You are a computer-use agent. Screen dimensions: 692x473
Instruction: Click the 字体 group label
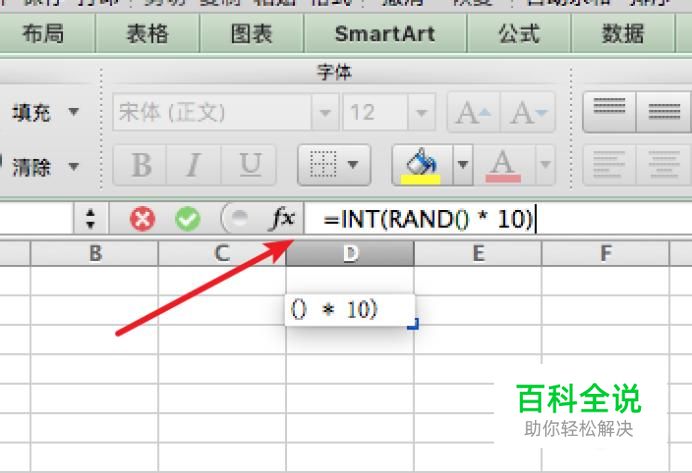[334, 72]
